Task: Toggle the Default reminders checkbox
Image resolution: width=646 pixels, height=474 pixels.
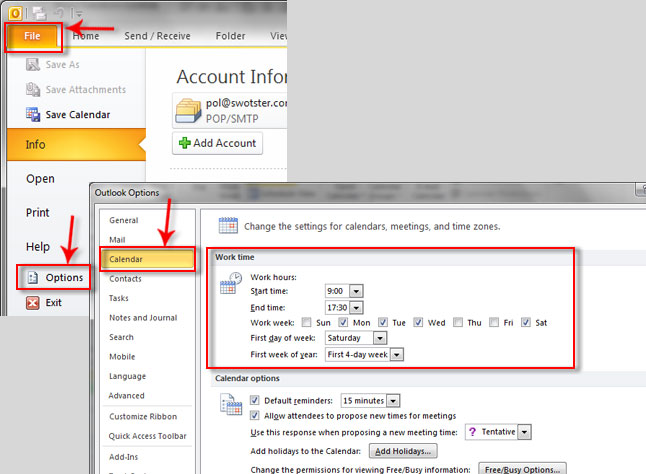Action: (x=255, y=400)
